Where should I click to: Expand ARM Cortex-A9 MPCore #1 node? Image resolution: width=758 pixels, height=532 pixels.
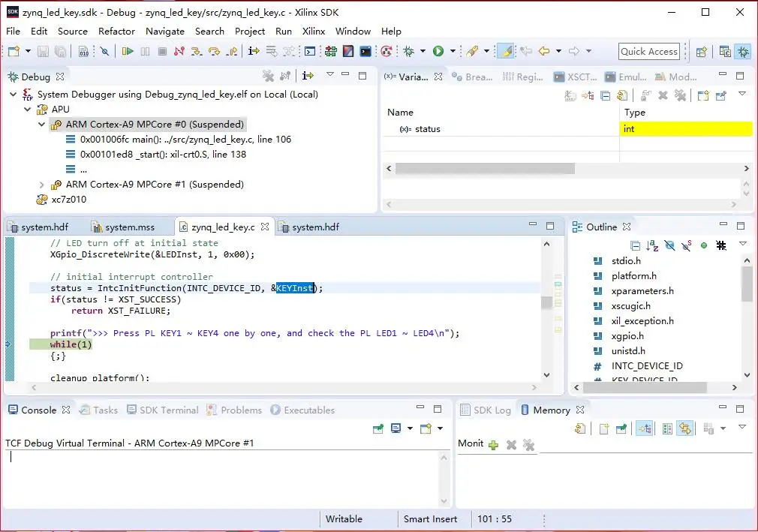coord(42,185)
